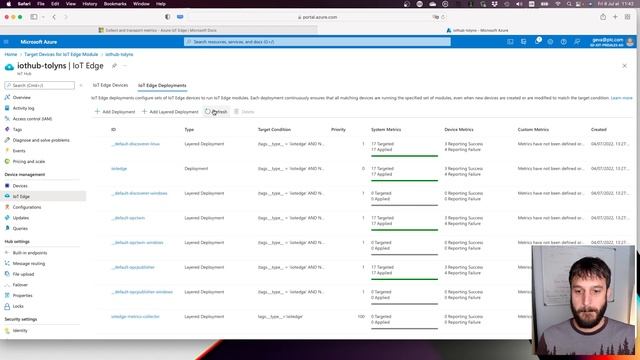Open the notifications bell in Azure header
Viewport: 640px width, 360px height.
pyautogui.click(x=538, y=42)
